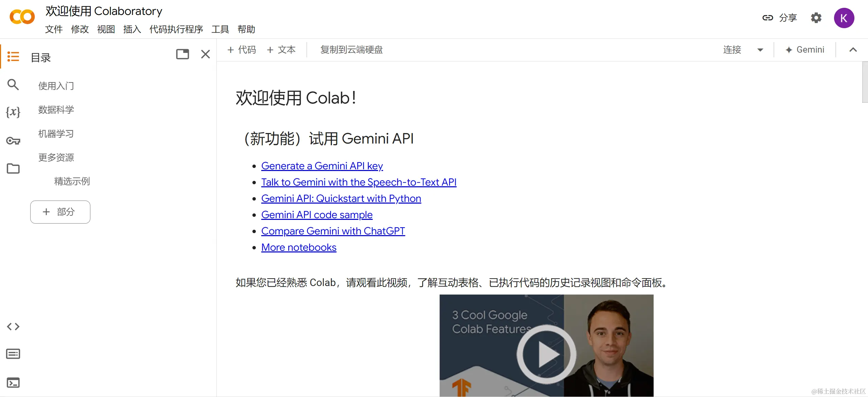The height and width of the screenshot is (397, 868).
Task: Collapse header with the up chevron
Action: point(853,50)
